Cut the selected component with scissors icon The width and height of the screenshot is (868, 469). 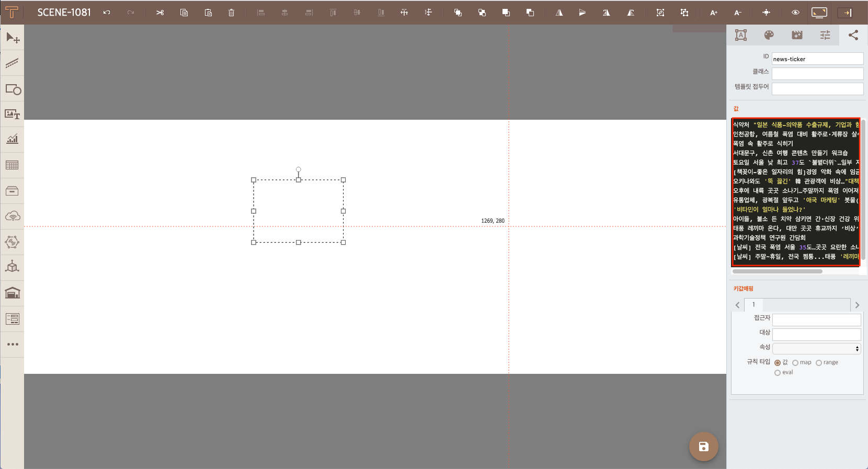point(160,13)
